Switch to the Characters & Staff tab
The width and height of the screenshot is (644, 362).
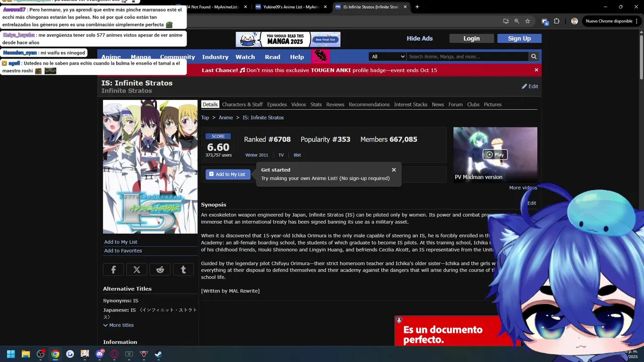[x=243, y=105]
